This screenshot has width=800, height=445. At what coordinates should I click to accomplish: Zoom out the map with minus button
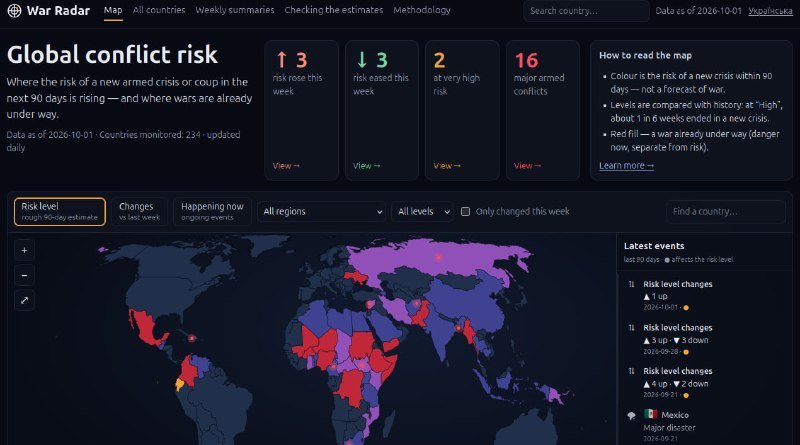click(24, 276)
